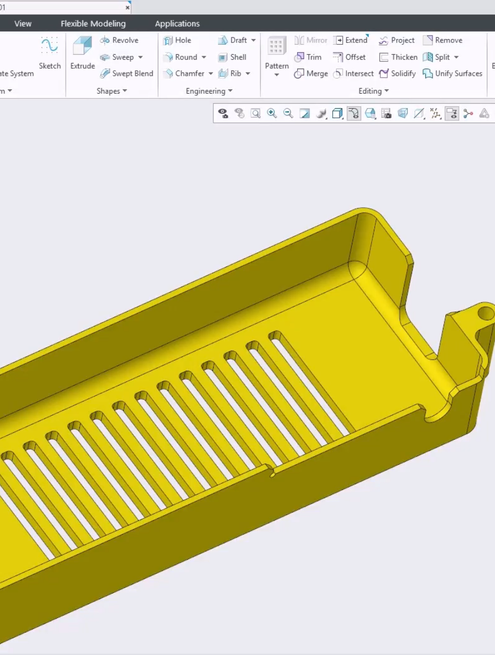Create a Hole feature
This screenshot has height=655, width=495.
coord(177,40)
